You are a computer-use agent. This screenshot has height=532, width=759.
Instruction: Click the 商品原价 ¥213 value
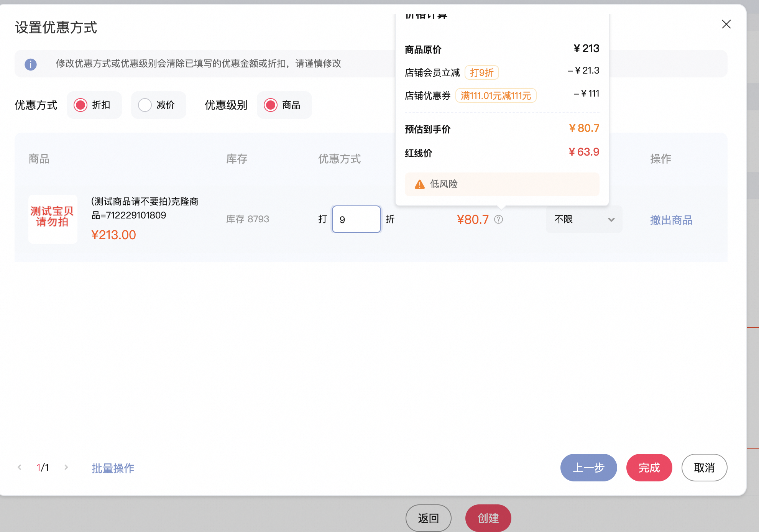[586, 49]
